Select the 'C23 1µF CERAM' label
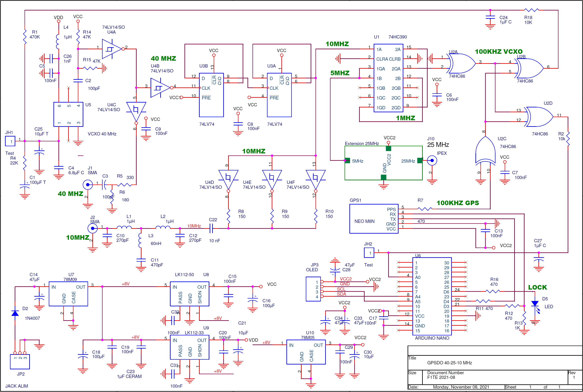Viewport: 583px width, 392px height. pyautogui.click(x=129, y=374)
